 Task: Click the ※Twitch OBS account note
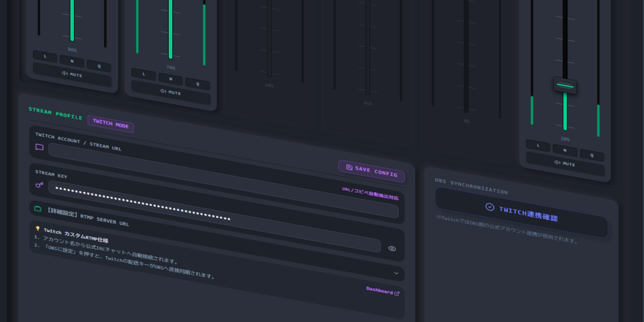point(507,229)
